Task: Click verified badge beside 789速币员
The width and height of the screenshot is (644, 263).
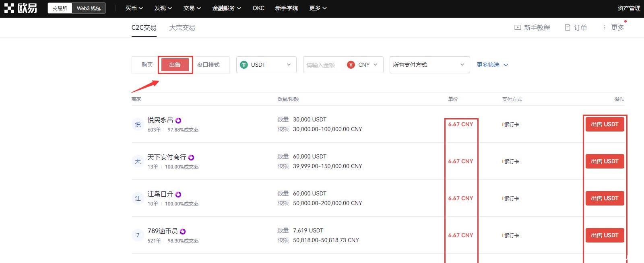Action: point(183,231)
